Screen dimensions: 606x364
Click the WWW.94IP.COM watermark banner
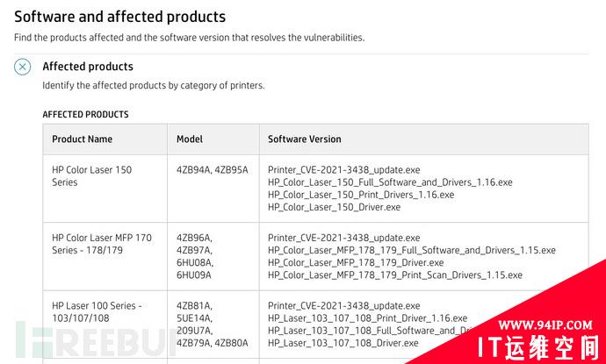point(545,325)
